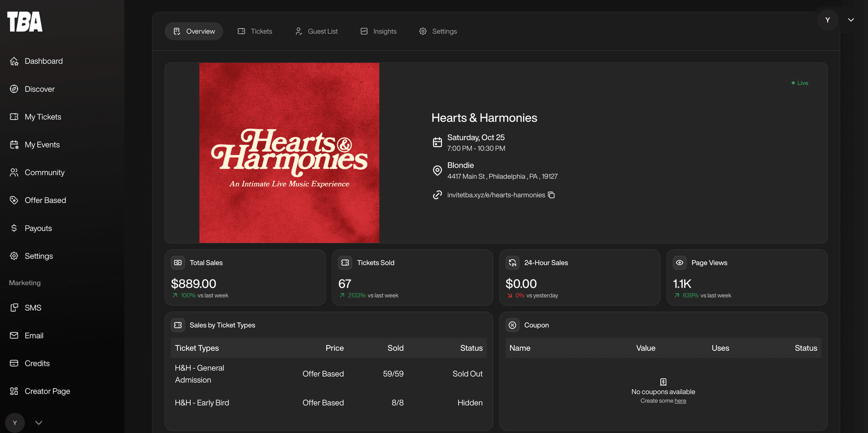Switch to the Insights tab
The image size is (868, 433).
pyautogui.click(x=378, y=31)
